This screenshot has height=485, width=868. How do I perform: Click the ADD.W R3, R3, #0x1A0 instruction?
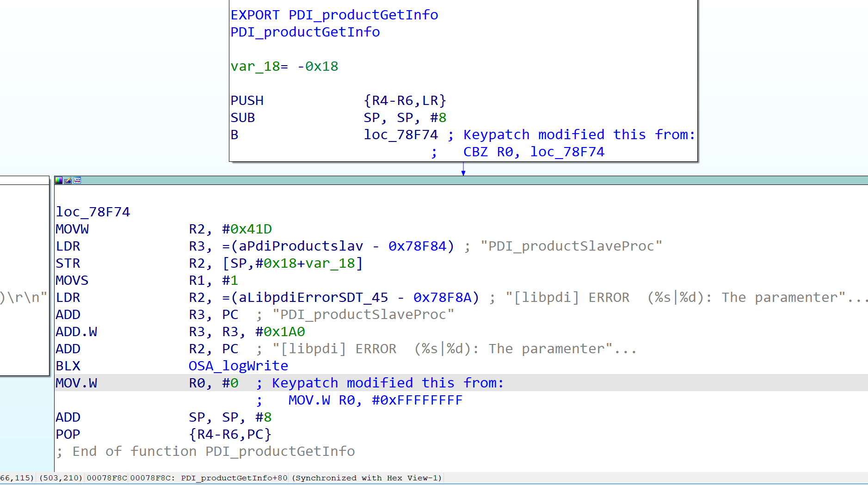[x=180, y=332]
